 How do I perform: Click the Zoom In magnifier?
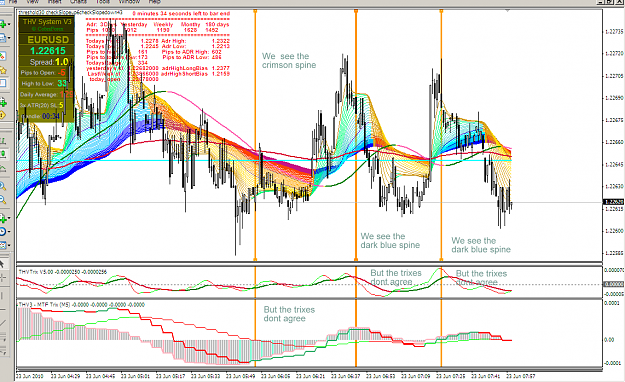(x=3, y=186)
